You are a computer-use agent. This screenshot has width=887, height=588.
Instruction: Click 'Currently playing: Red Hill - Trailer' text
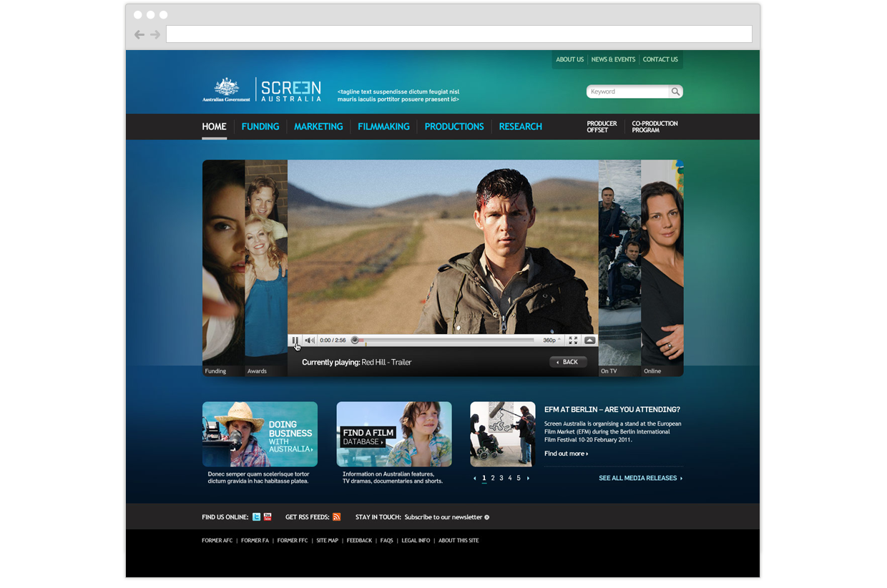356,362
